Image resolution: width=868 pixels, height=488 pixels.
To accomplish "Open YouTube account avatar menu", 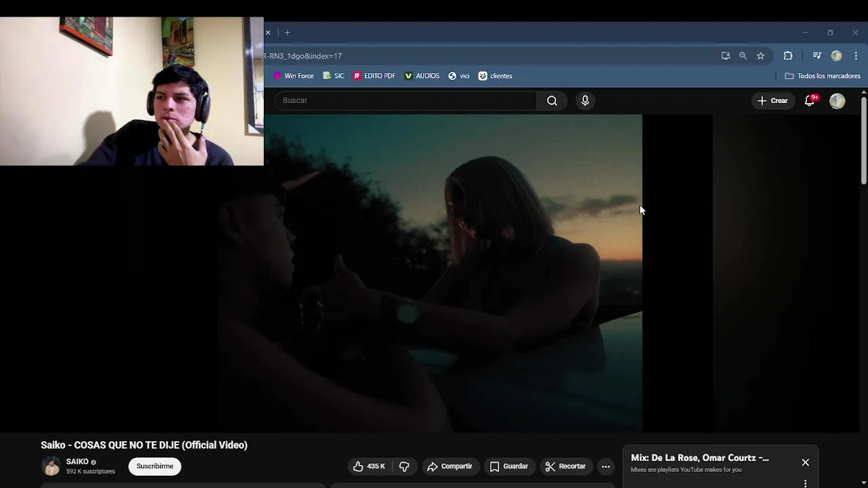I will coord(837,101).
